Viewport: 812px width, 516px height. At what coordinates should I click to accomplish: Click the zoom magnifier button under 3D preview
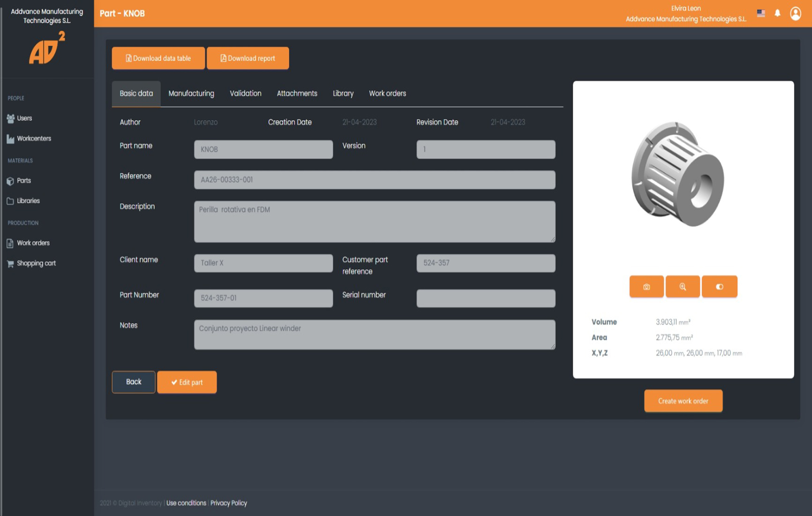(683, 286)
